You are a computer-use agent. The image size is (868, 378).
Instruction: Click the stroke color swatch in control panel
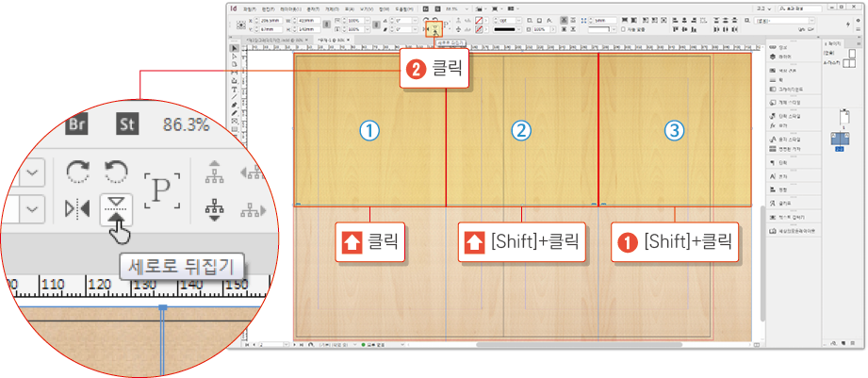point(479,29)
